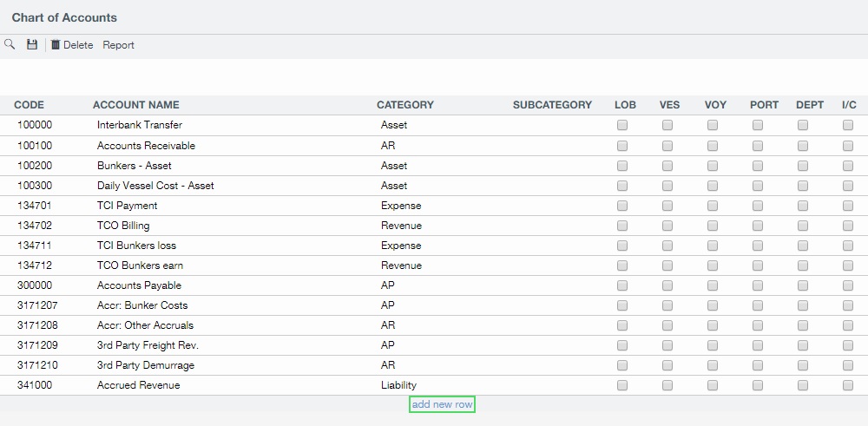
Task: Click the CATEGORY column header
Action: click(404, 105)
